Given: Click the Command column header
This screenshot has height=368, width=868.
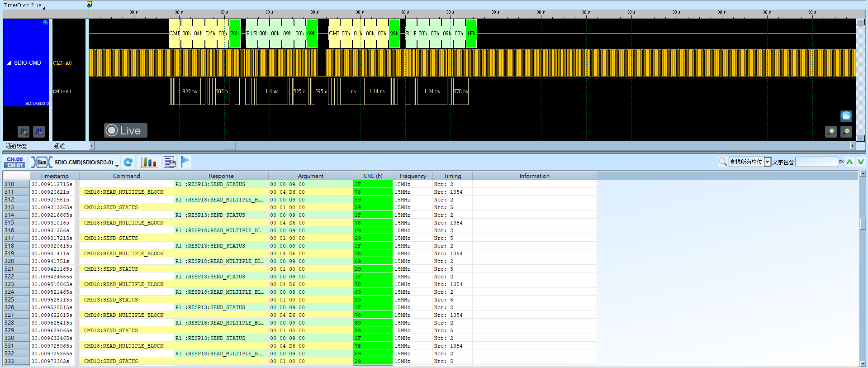Looking at the screenshot, I should 127,176.
